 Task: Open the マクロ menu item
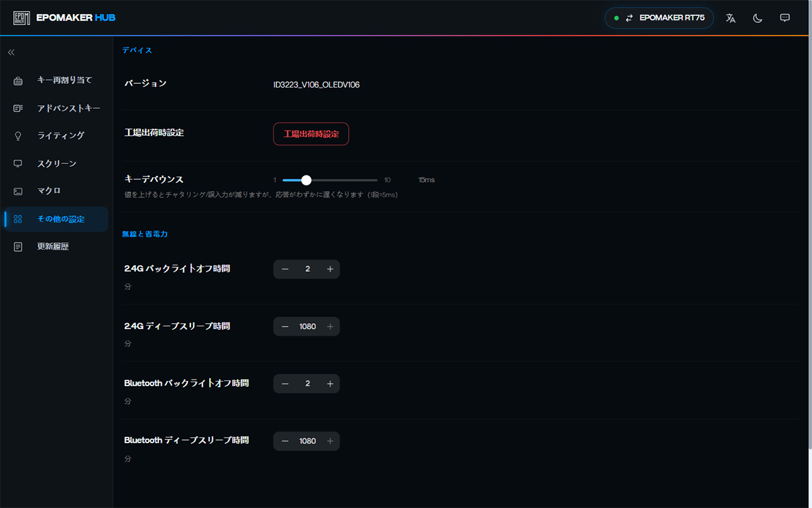(x=56, y=191)
